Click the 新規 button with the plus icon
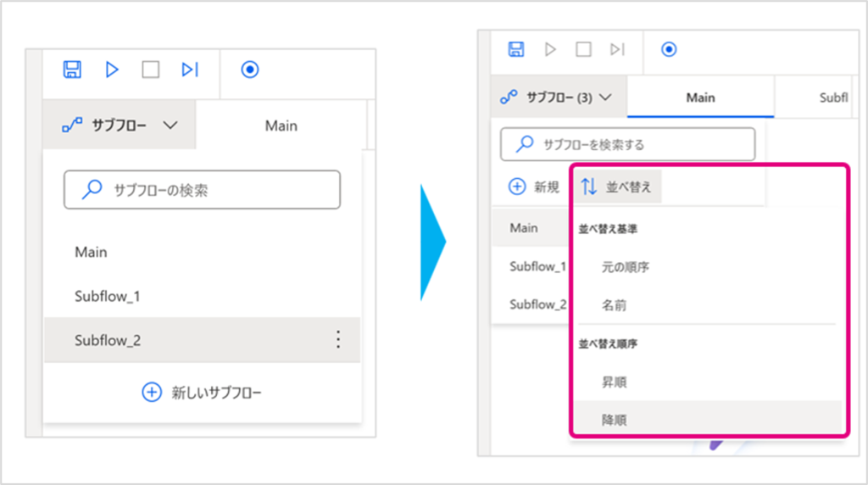The height and width of the screenshot is (485, 868). pos(534,187)
